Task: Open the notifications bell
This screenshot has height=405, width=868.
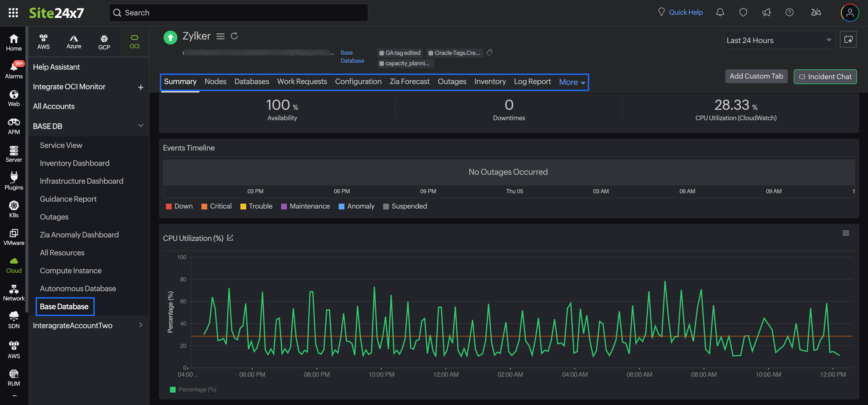Action: [x=720, y=12]
